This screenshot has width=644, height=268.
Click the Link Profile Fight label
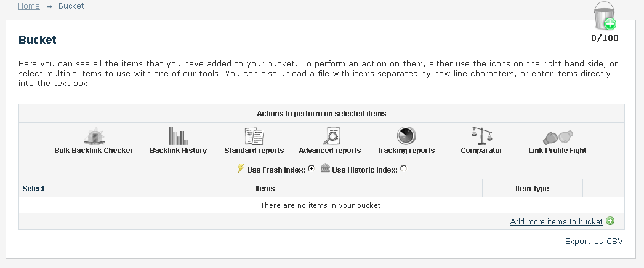[557, 151]
